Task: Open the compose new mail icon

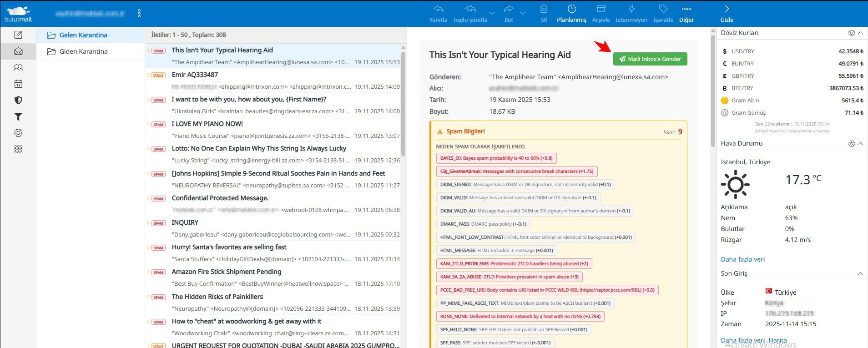Action: pos(18,35)
